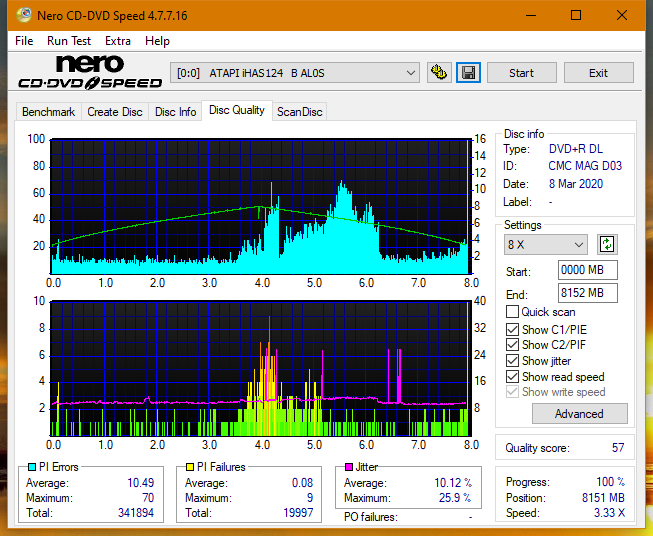The image size is (653, 536).
Task: Click the Progress value 100 %
Action: coord(610,482)
